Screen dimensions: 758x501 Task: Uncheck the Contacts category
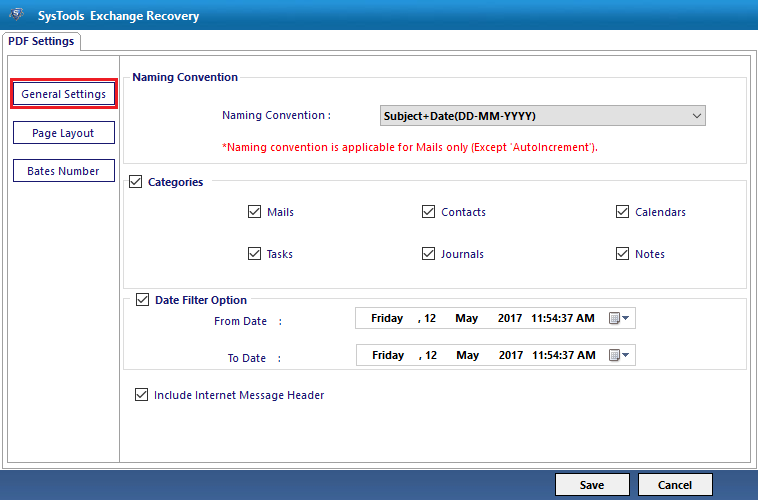pyautogui.click(x=428, y=212)
